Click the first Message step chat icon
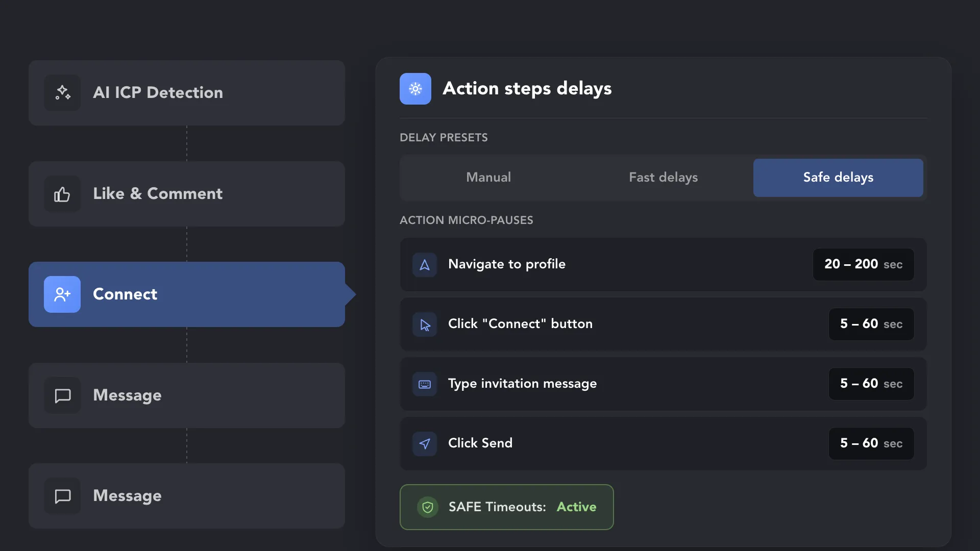The image size is (980, 551). coord(62,395)
